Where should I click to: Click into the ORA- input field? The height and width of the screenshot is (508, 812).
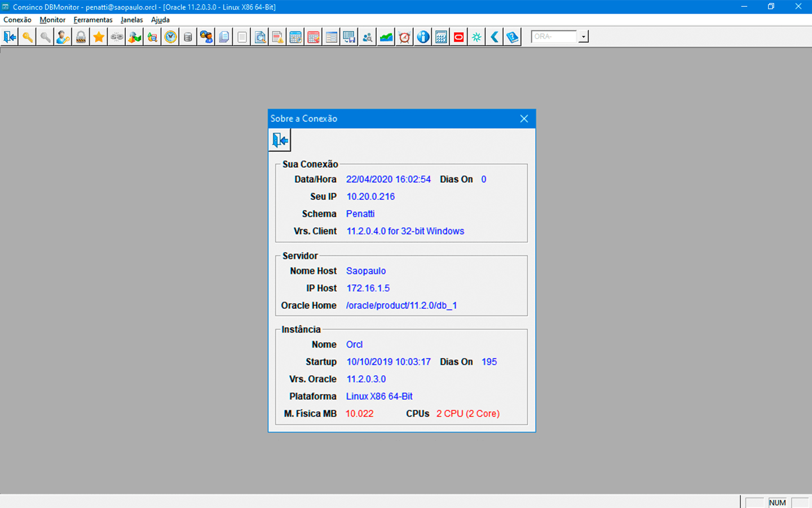[x=554, y=37]
